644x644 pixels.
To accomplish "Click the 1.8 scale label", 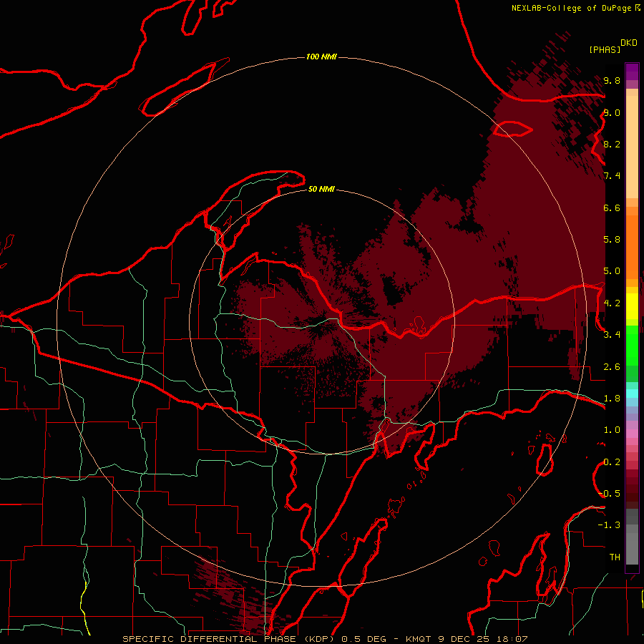I will 612,399.
